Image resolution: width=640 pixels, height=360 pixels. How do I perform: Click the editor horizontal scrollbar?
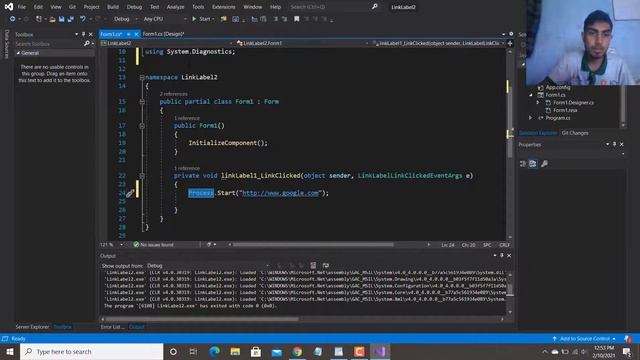pyautogui.click(x=313, y=244)
